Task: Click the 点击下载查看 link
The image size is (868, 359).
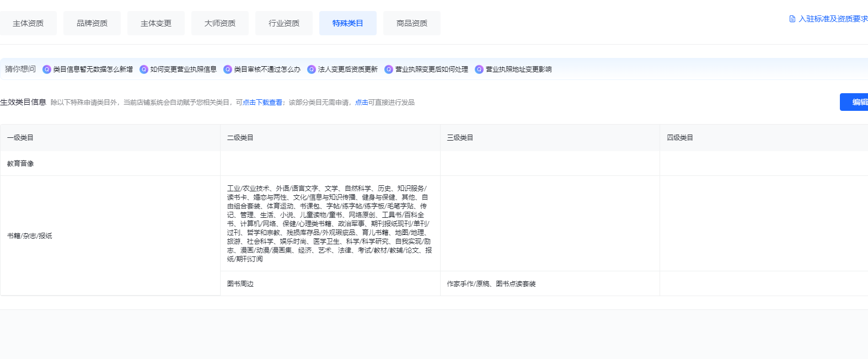Action: (x=262, y=103)
